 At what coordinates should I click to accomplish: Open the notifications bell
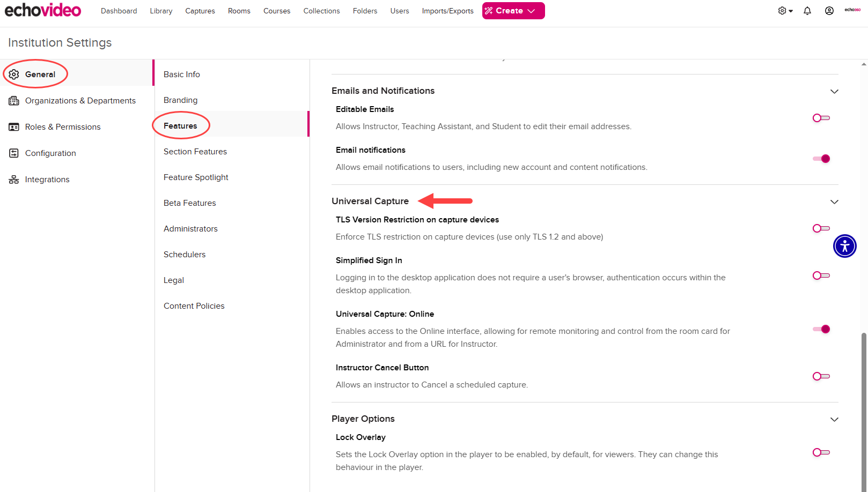click(x=807, y=11)
